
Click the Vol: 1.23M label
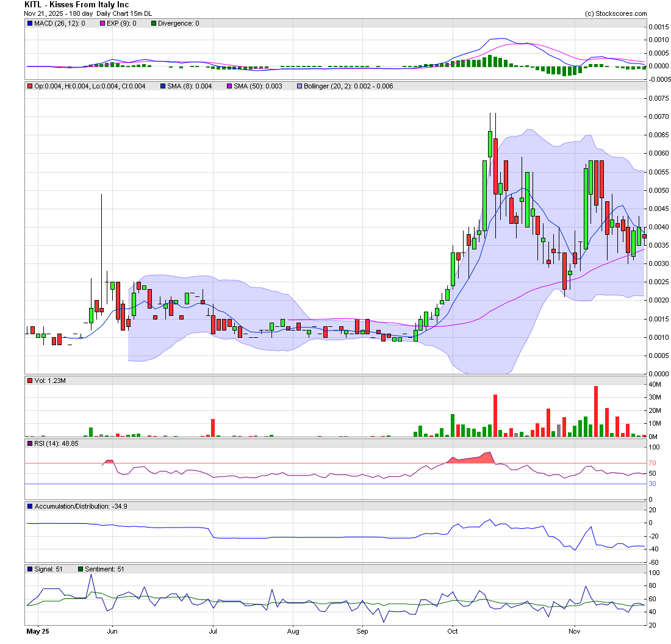click(50, 381)
